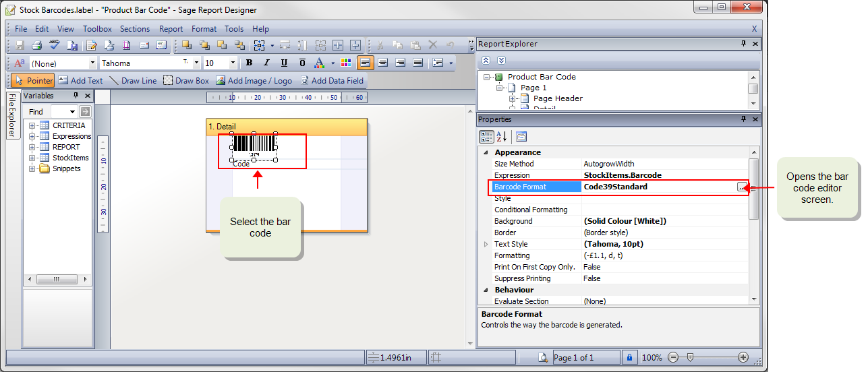The image size is (868, 372).
Task: Open bar code editor ellipsis button
Action: coord(743,187)
